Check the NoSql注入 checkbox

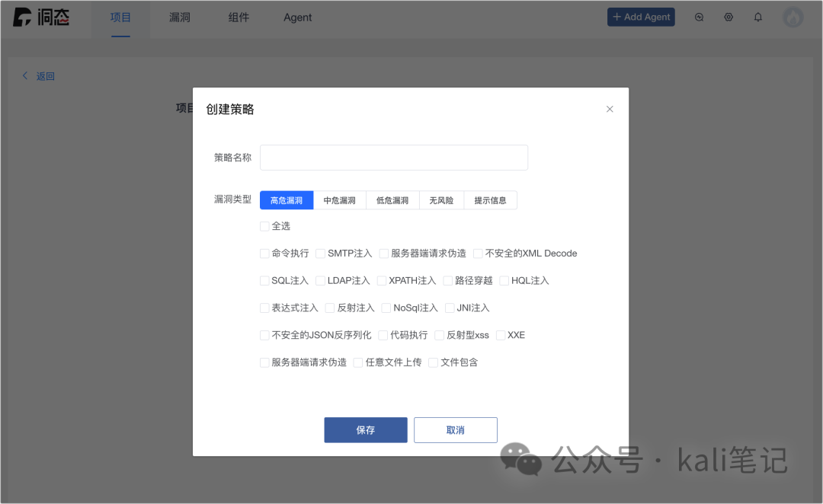point(386,308)
